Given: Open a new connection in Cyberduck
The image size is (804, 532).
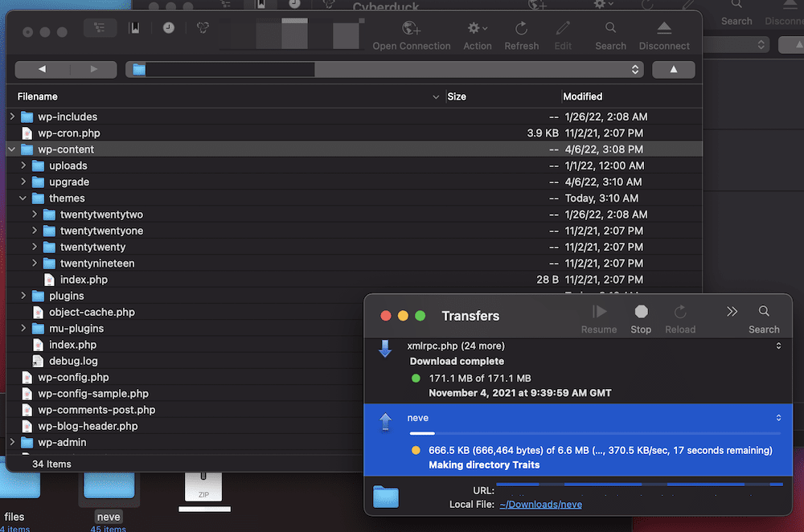Looking at the screenshot, I should (411, 32).
